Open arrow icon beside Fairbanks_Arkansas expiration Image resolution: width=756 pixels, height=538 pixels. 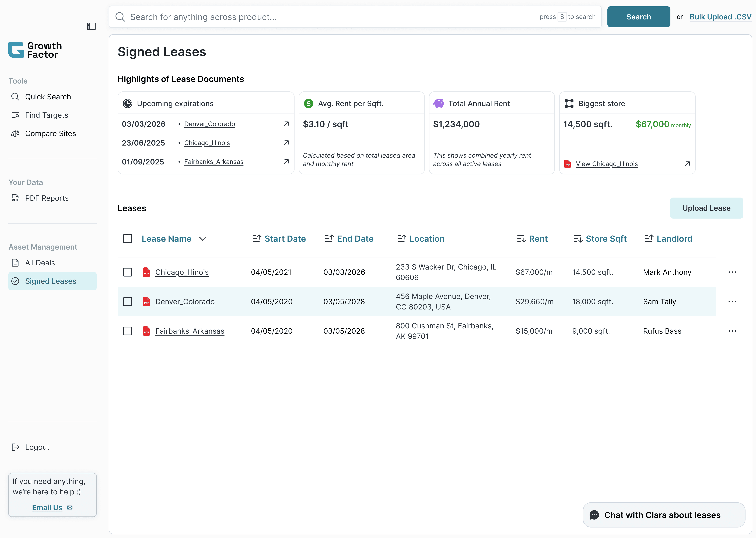286,162
